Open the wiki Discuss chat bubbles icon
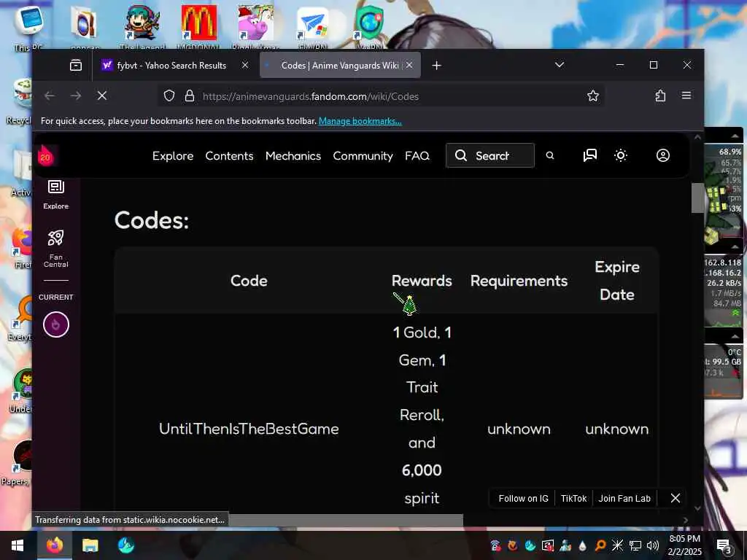 (589, 155)
